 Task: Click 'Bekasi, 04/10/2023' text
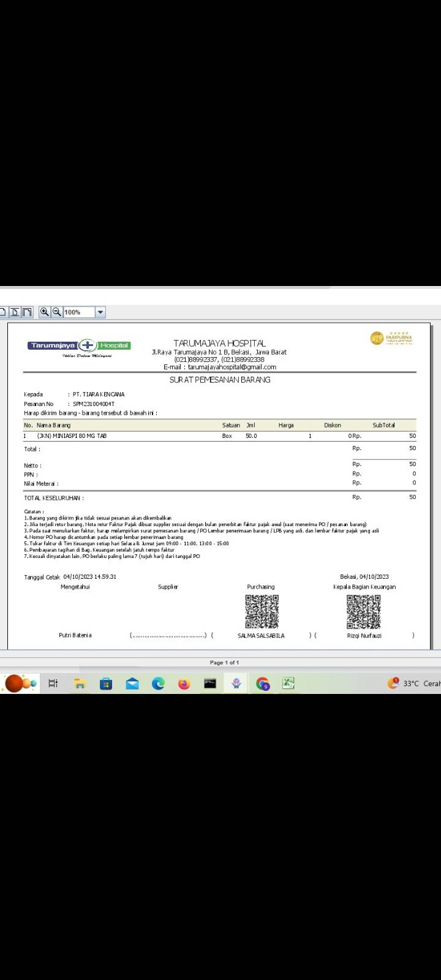(364, 577)
